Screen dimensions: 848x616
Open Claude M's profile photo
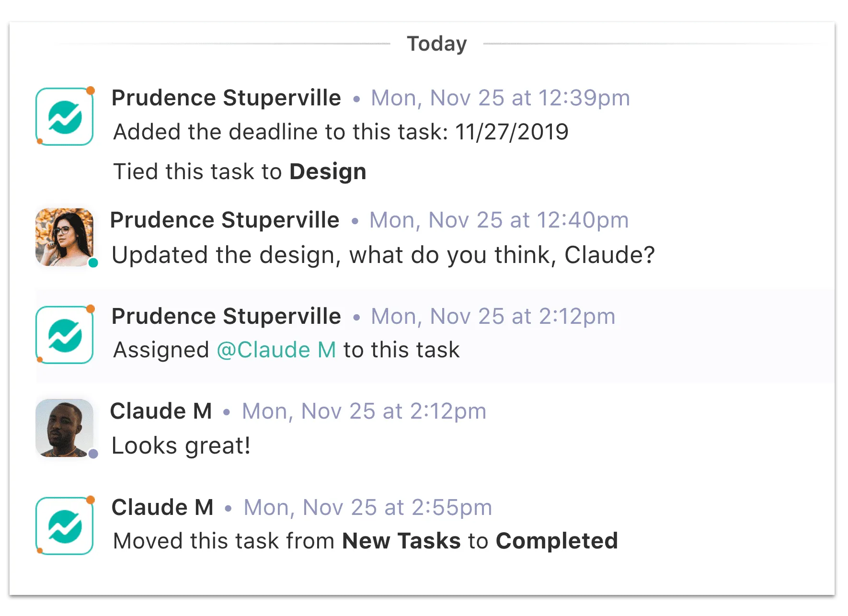click(x=64, y=427)
